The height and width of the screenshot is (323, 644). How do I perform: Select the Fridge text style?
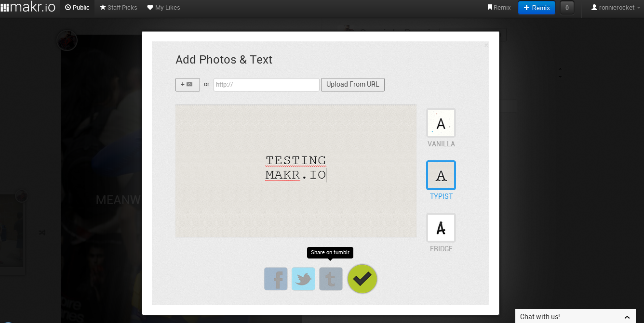pos(441,228)
